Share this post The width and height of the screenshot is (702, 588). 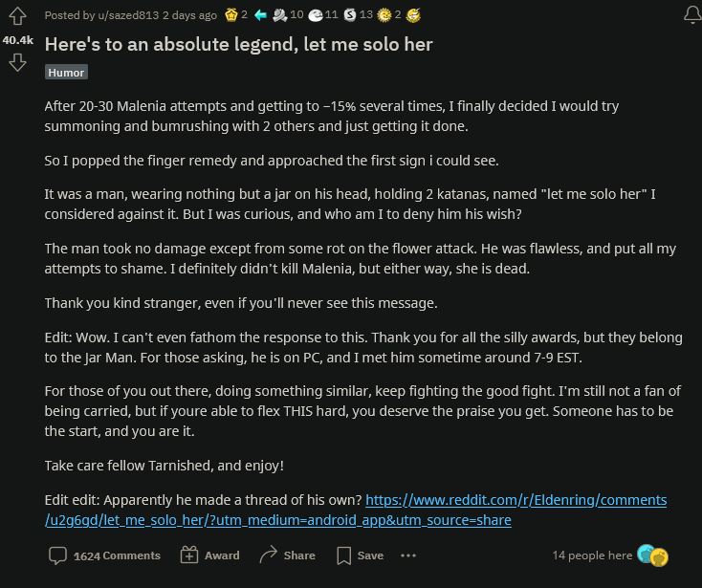click(287, 555)
